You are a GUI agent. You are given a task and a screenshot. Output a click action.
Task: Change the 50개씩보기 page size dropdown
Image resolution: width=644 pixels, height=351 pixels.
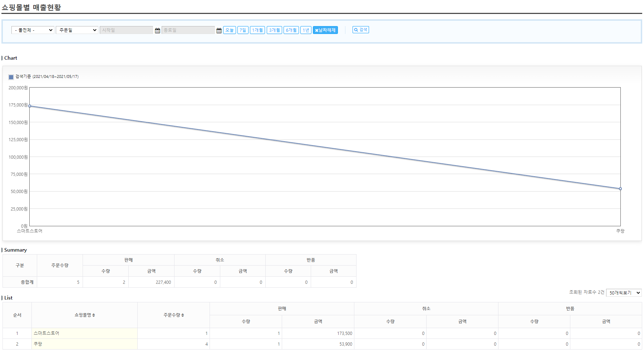click(x=624, y=293)
